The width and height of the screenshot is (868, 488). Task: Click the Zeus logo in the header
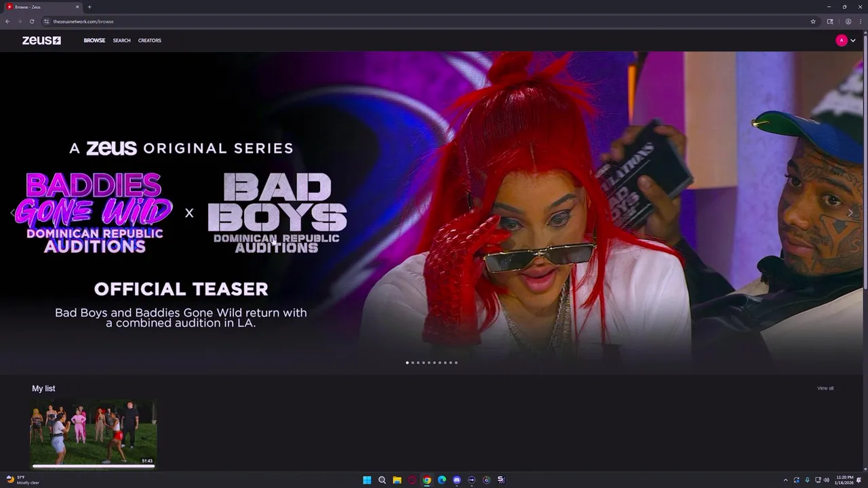click(41, 41)
